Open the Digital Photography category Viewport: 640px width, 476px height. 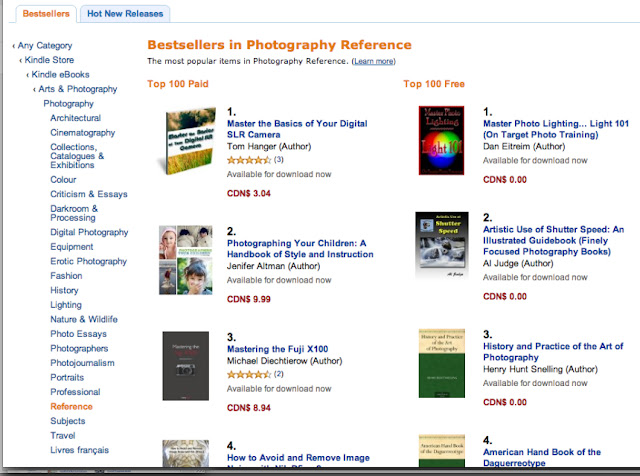click(89, 232)
